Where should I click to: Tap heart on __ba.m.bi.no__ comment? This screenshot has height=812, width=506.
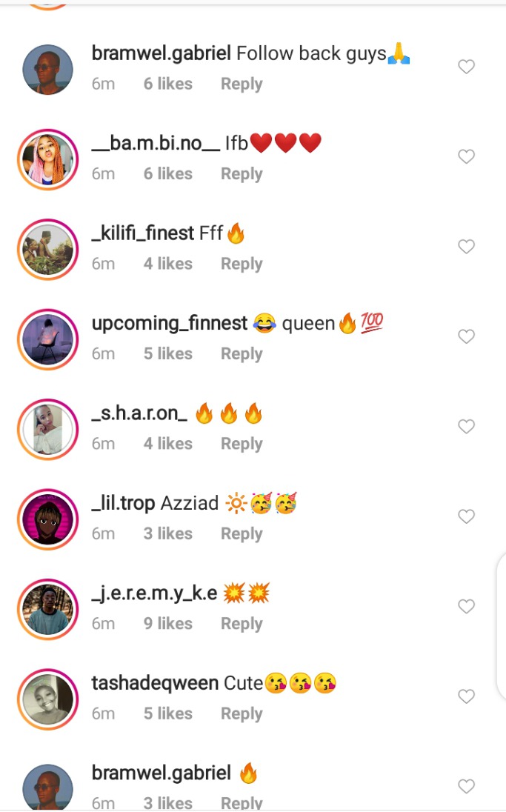point(466,156)
